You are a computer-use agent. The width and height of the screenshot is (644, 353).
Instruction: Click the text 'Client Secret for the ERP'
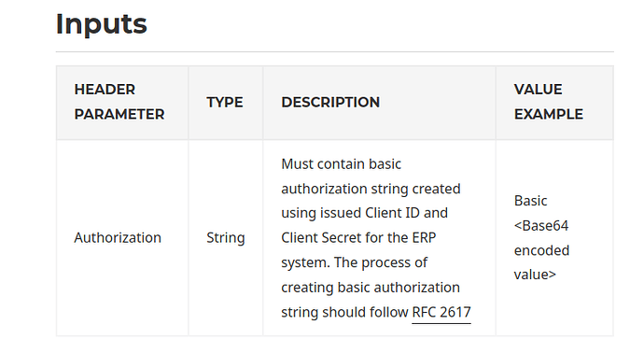(358, 237)
